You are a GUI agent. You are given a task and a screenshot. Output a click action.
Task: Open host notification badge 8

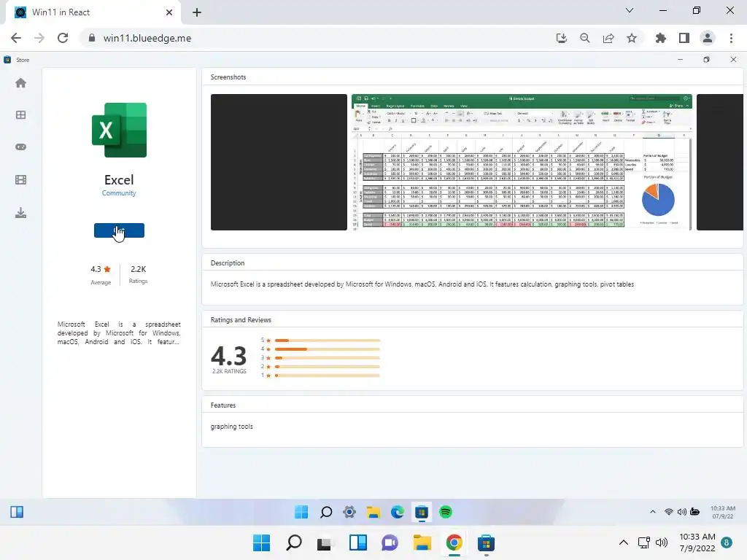click(x=727, y=542)
